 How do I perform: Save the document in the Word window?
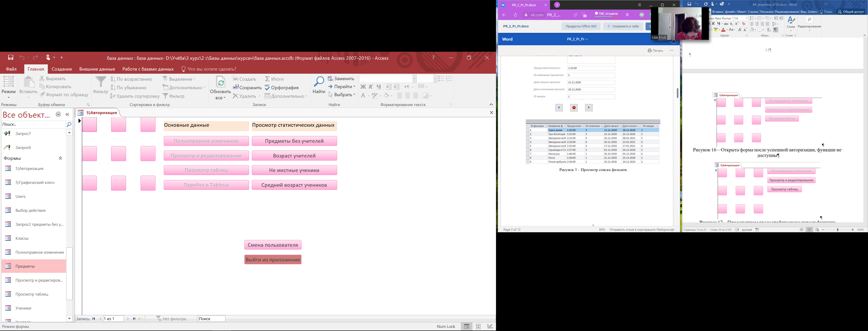[x=689, y=4]
